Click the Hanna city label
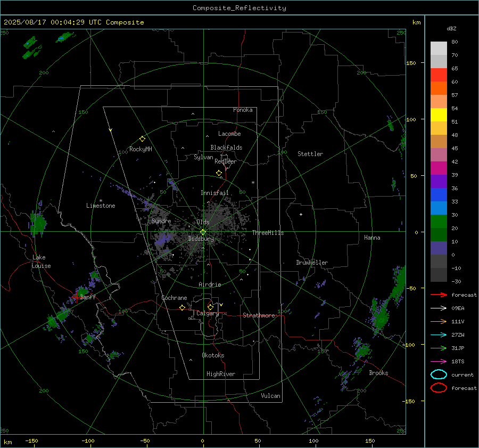Image resolution: width=479 pixels, height=448 pixels. tap(372, 238)
